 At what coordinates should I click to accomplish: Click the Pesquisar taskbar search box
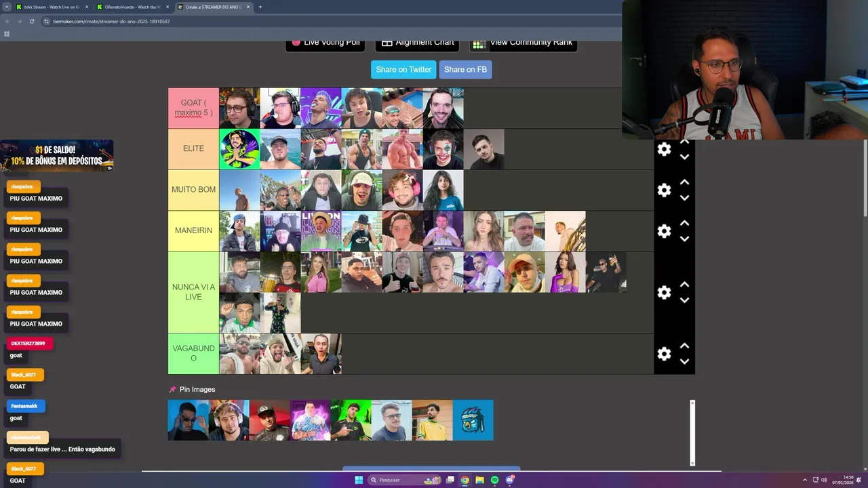click(403, 480)
